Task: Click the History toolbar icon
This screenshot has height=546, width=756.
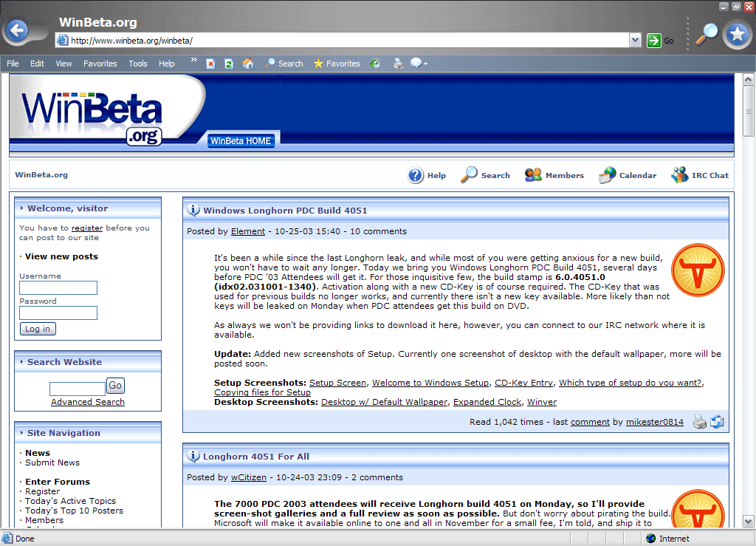Action: [x=375, y=64]
